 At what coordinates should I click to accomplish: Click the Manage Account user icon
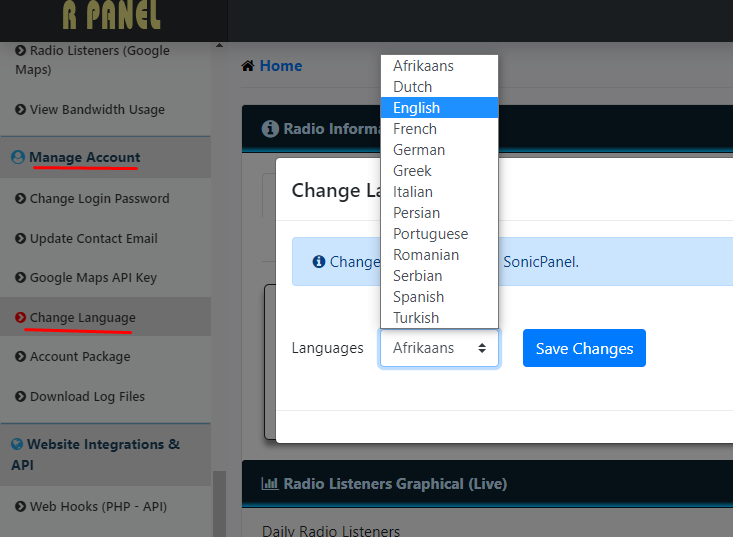[18, 157]
